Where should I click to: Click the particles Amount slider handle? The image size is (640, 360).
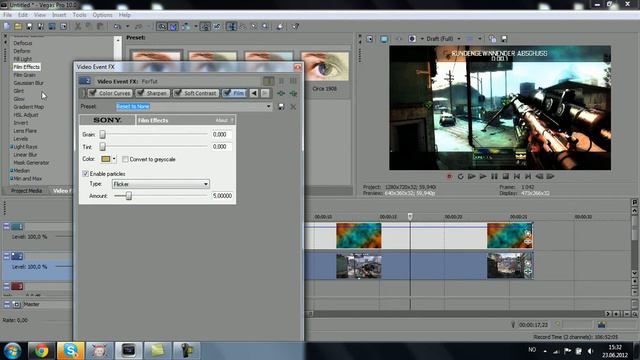[x=129, y=196]
